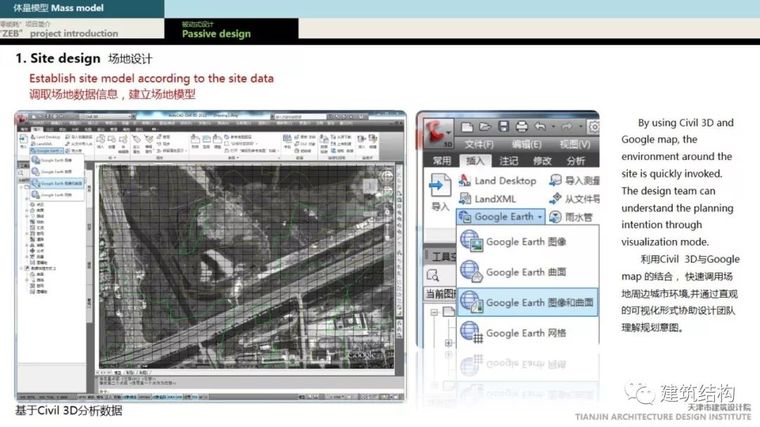Switch to the 分析 ribbon tab
The height and width of the screenshot is (427, 760).
coord(575,160)
